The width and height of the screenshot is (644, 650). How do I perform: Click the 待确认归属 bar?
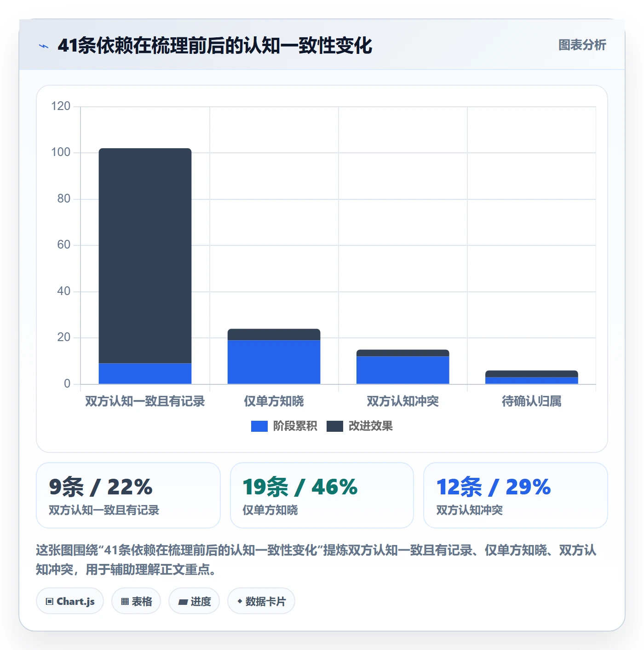[531, 377]
